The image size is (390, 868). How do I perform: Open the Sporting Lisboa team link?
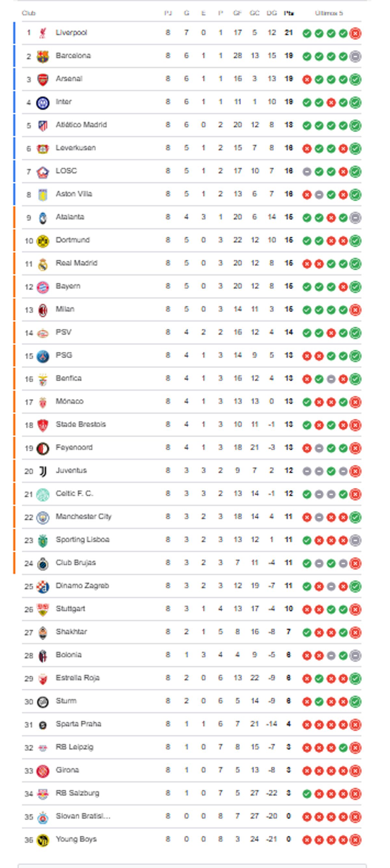[x=82, y=540]
